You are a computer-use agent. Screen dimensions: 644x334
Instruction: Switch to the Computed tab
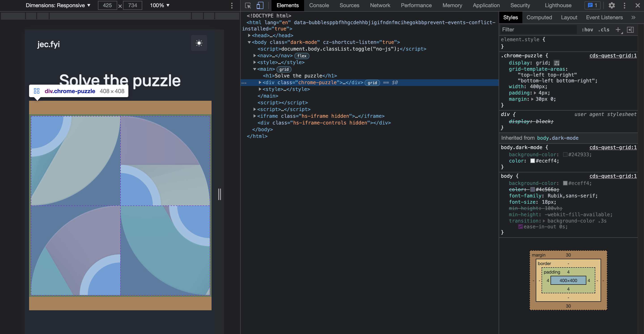click(x=539, y=17)
